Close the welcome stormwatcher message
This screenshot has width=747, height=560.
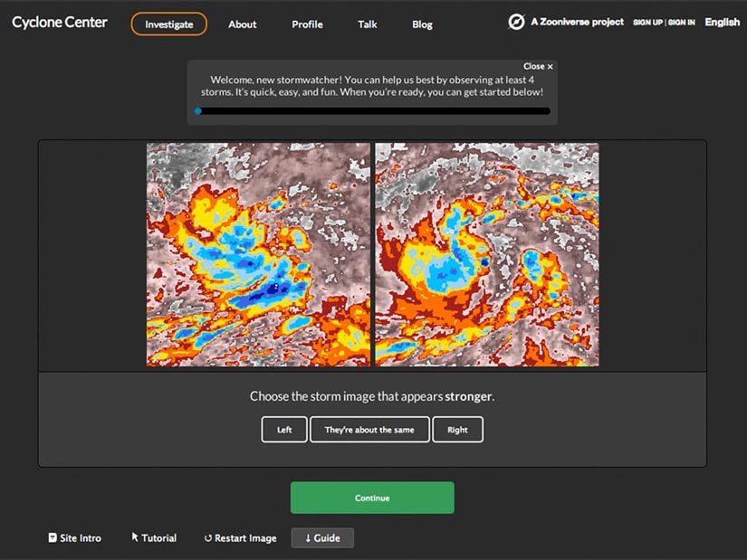pyautogui.click(x=539, y=67)
